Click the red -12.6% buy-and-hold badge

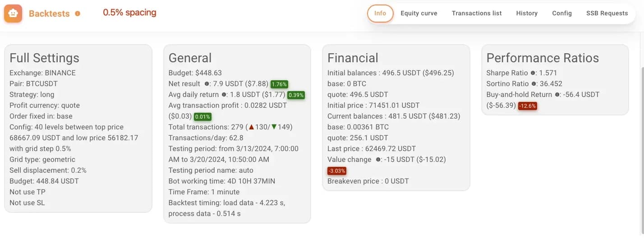pos(527,106)
